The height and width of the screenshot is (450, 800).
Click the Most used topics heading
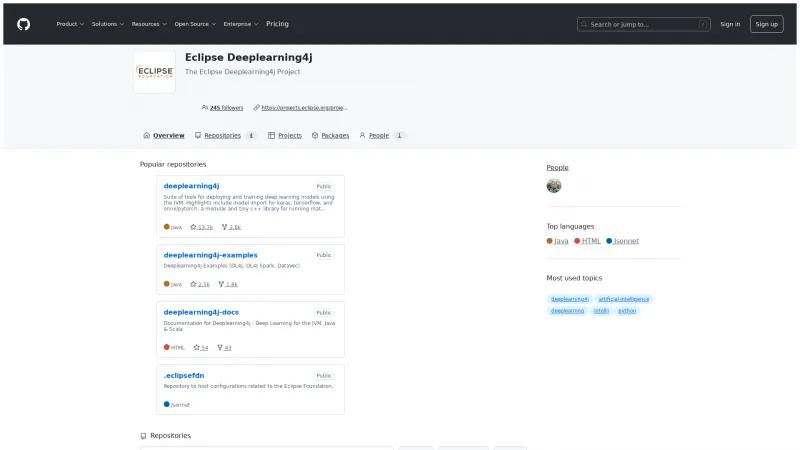click(x=574, y=278)
